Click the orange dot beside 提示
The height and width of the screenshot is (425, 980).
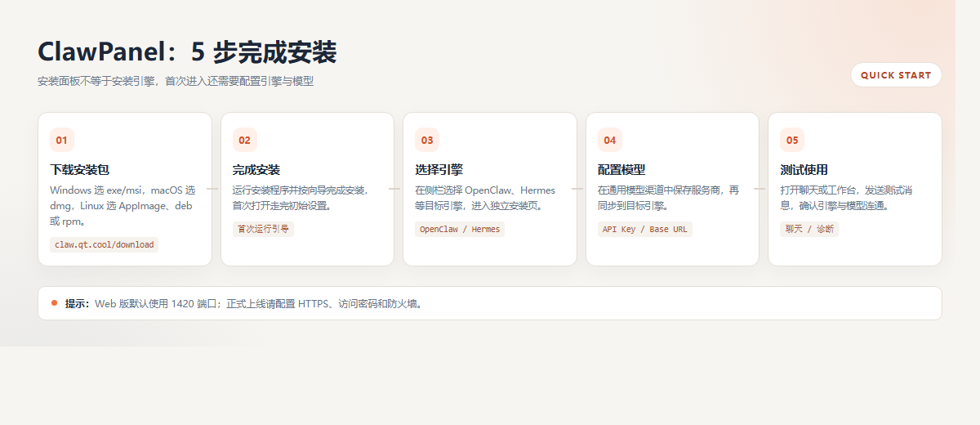point(54,303)
